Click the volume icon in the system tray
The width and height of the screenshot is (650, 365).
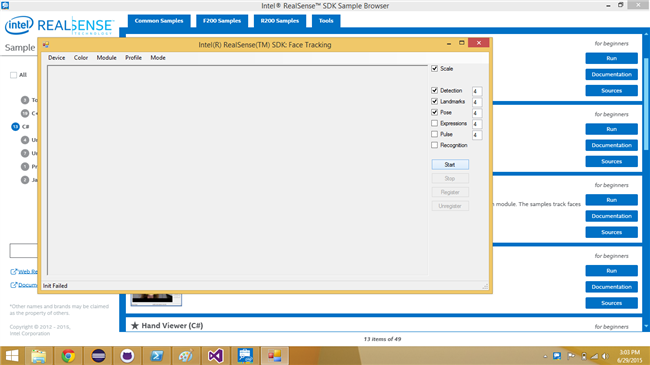[x=605, y=356]
